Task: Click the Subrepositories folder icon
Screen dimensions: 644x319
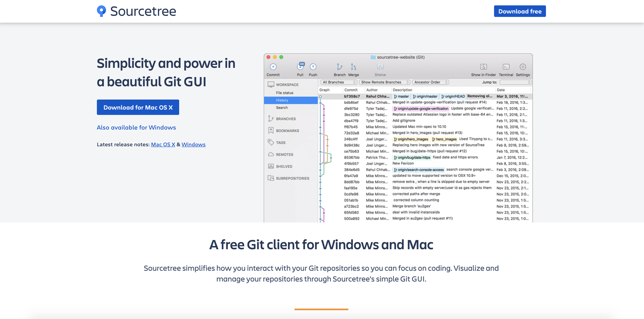Action: click(271, 178)
